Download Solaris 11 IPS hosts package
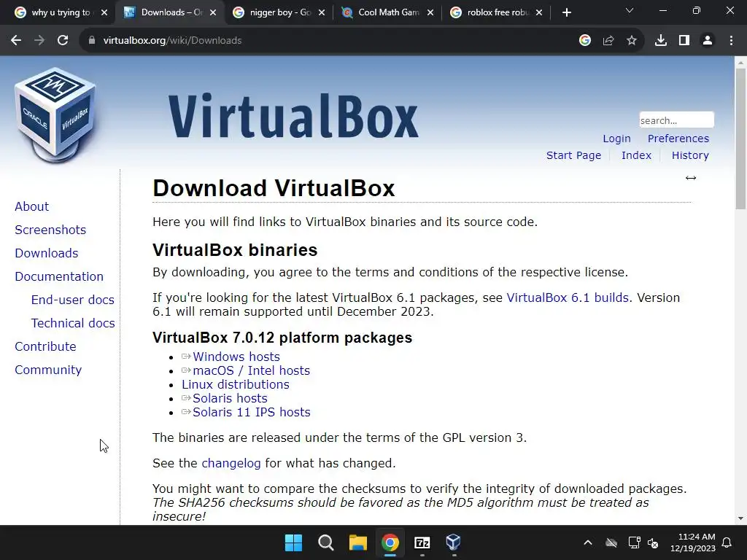Image resolution: width=747 pixels, height=560 pixels. (251, 412)
